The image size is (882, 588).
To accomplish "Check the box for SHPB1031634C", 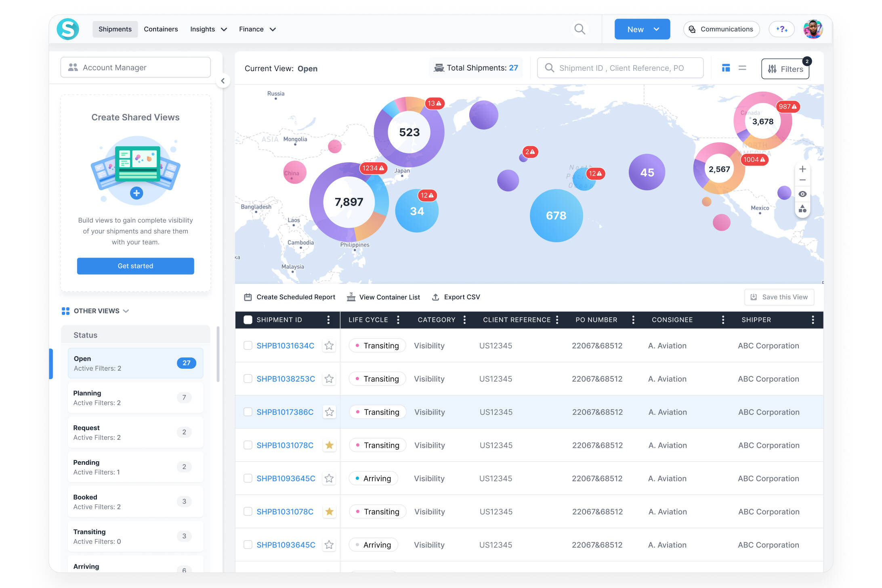I will pyautogui.click(x=248, y=346).
